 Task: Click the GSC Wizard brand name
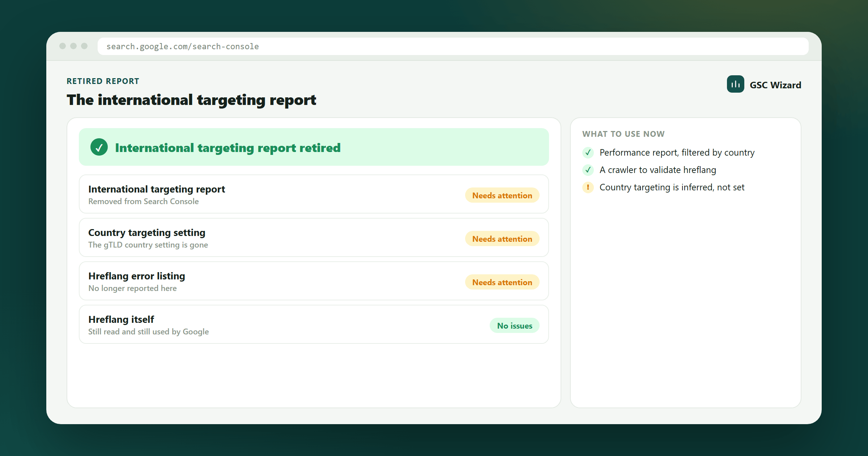pos(775,85)
